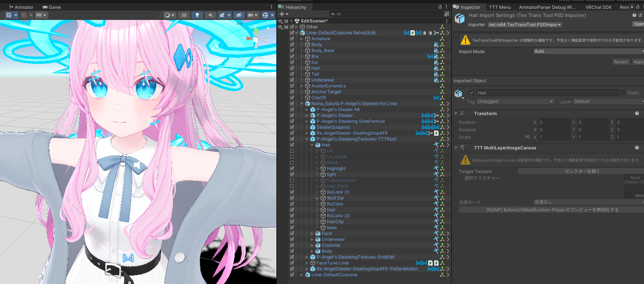Click the grid snapping tool icon

pos(24,15)
